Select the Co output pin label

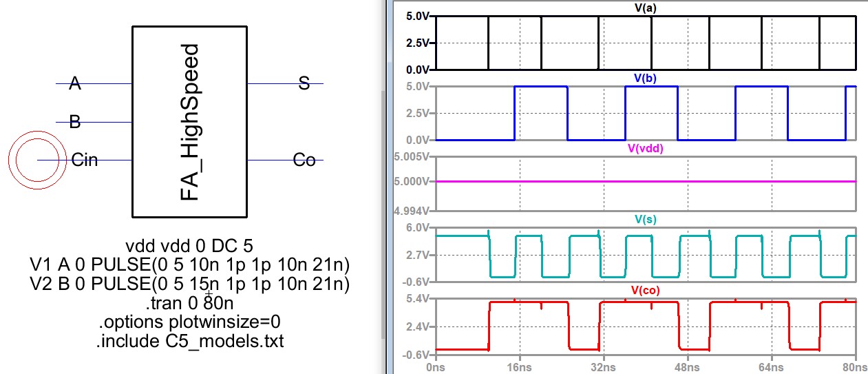tap(304, 160)
